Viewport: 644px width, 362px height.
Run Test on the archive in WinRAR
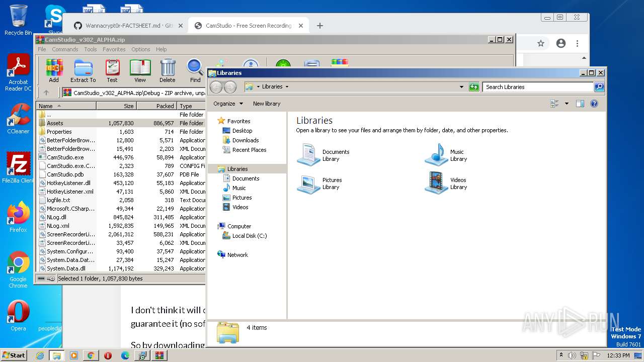(x=112, y=70)
